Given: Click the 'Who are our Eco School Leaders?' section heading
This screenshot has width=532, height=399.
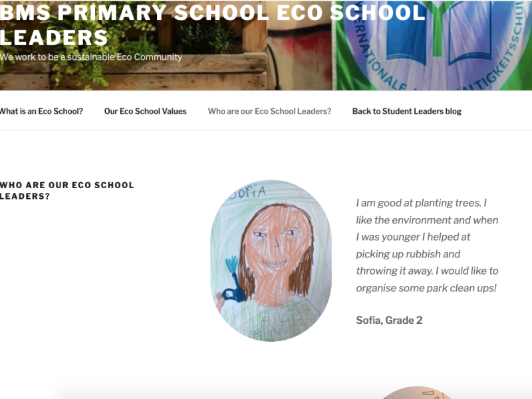Looking at the screenshot, I should [66, 190].
